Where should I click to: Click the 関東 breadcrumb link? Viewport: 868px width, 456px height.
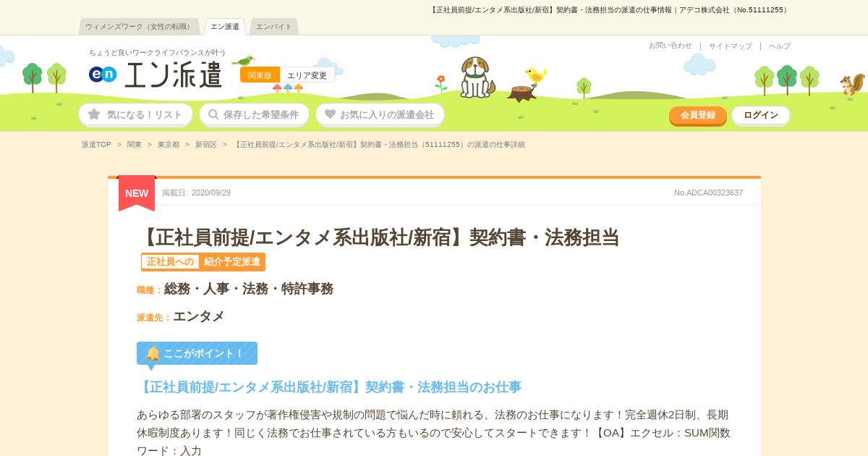[x=135, y=145]
